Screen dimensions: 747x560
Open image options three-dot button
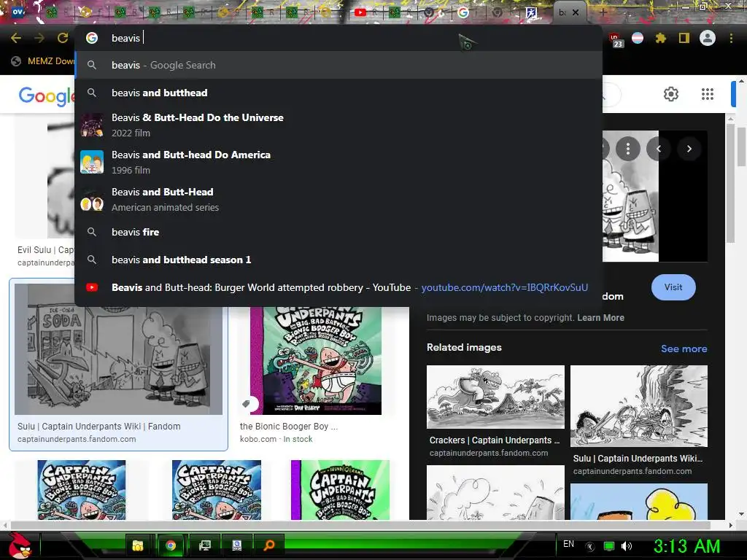pyautogui.click(x=627, y=149)
